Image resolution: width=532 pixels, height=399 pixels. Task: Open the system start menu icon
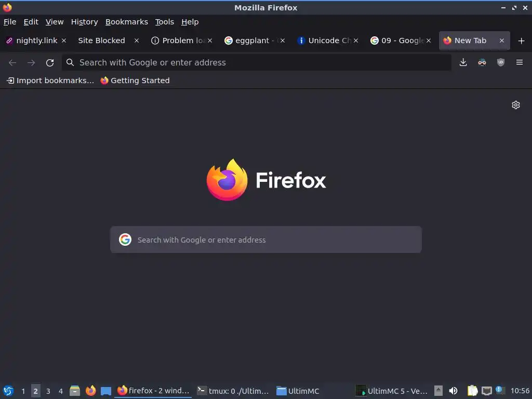point(8,391)
